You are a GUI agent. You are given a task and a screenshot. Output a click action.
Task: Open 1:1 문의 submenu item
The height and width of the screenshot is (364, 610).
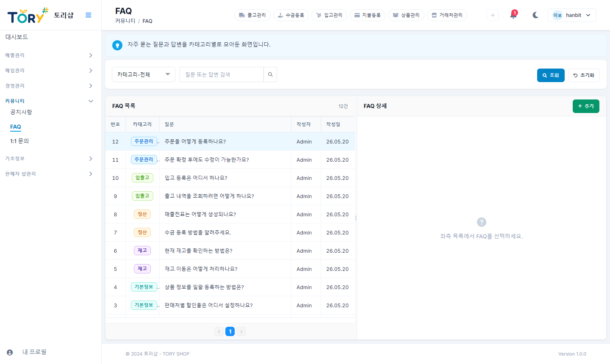point(19,141)
